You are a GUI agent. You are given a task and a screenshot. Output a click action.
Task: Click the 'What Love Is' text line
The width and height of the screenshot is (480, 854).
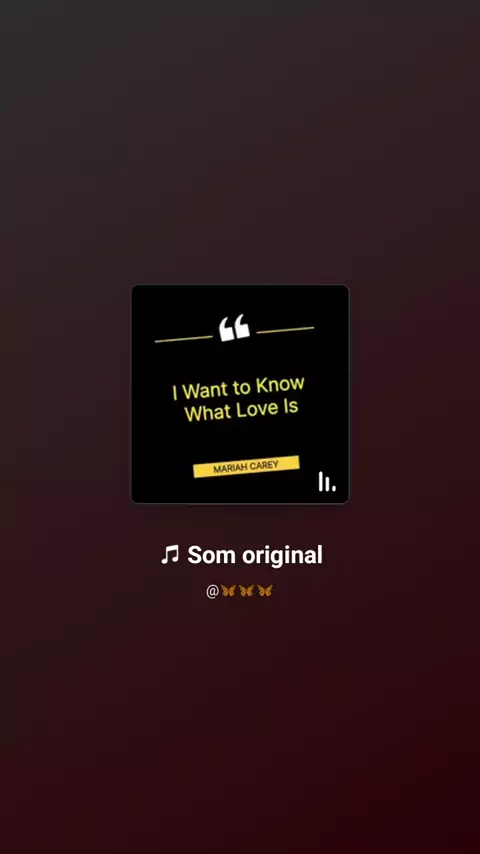tap(241, 410)
